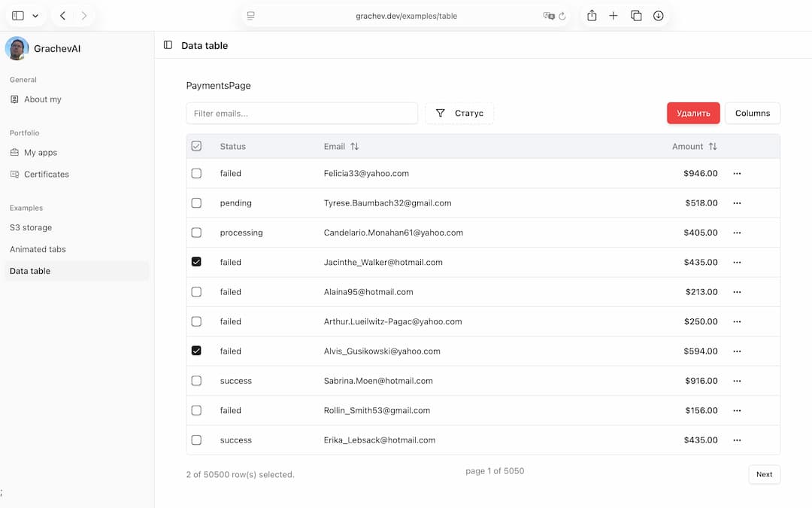The height and width of the screenshot is (508, 812).
Task: Click the Filter emails input field
Action: click(301, 113)
